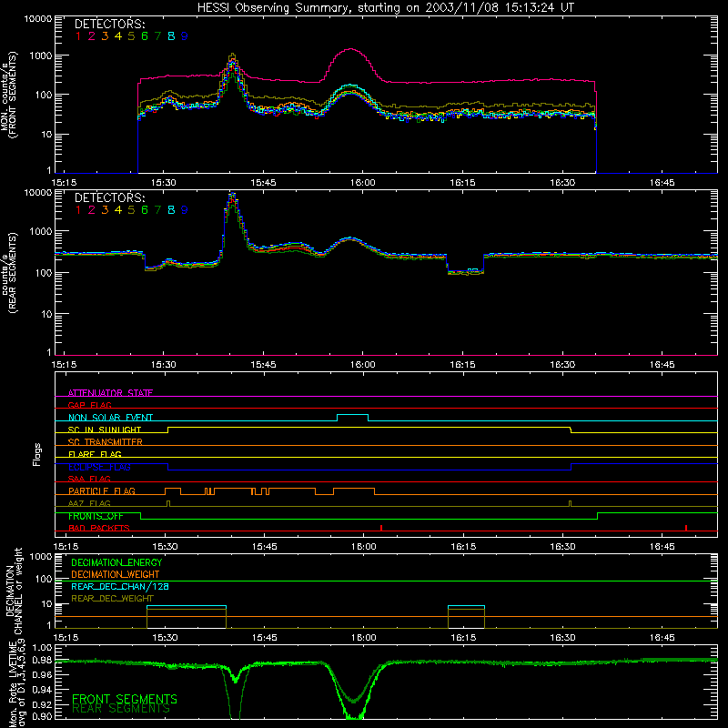This screenshot has height=728, width=728.
Task: Click the '0.98' tick on livetime axis
Action: point(42,661)
